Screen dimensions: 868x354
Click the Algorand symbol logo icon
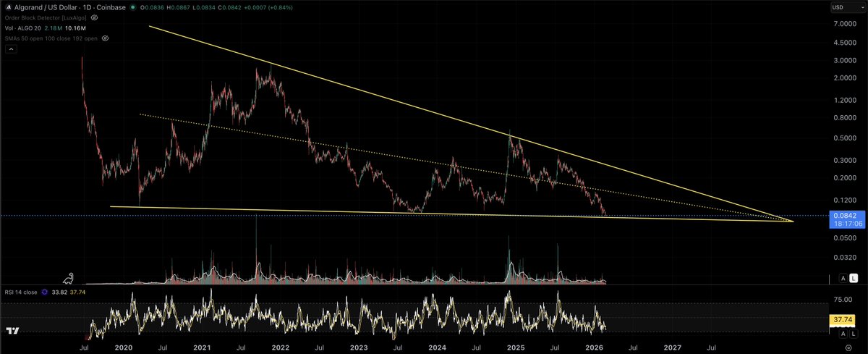pos(9,6)
